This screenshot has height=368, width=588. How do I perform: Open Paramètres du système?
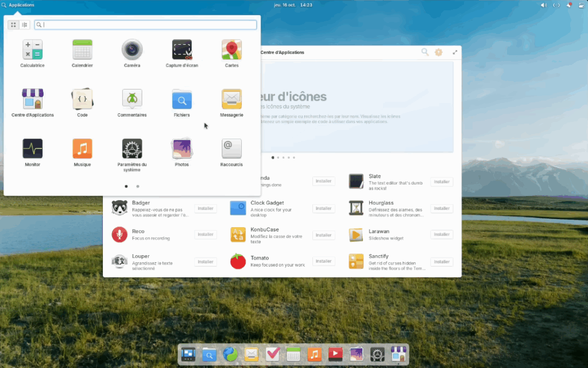[x=132, y=149]
